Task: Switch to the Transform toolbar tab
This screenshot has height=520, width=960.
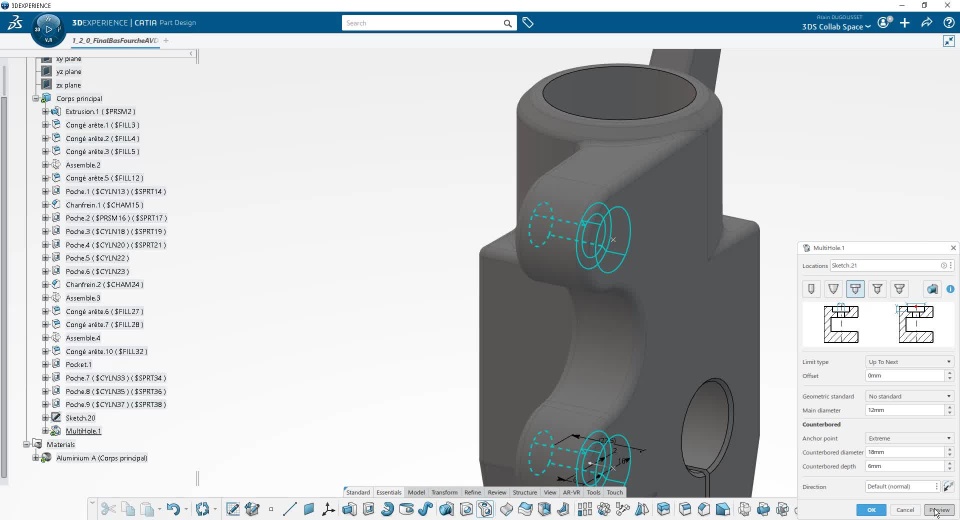Action: (x=444, y=492)
